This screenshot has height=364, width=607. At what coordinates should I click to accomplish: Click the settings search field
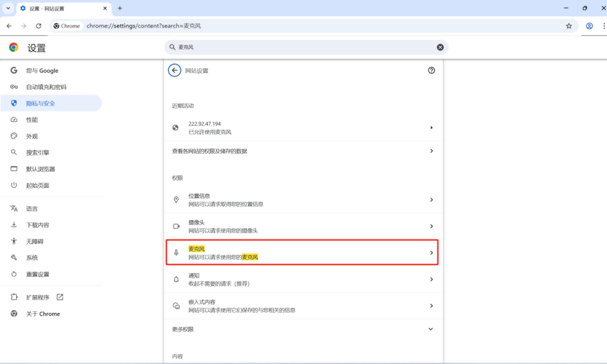[304, 47]
